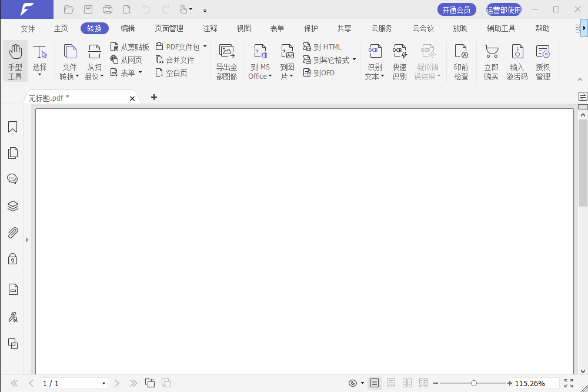Screen dimensions: 588x392
Task: Open the page number dropdown
Action: click(x=103, y=383)
